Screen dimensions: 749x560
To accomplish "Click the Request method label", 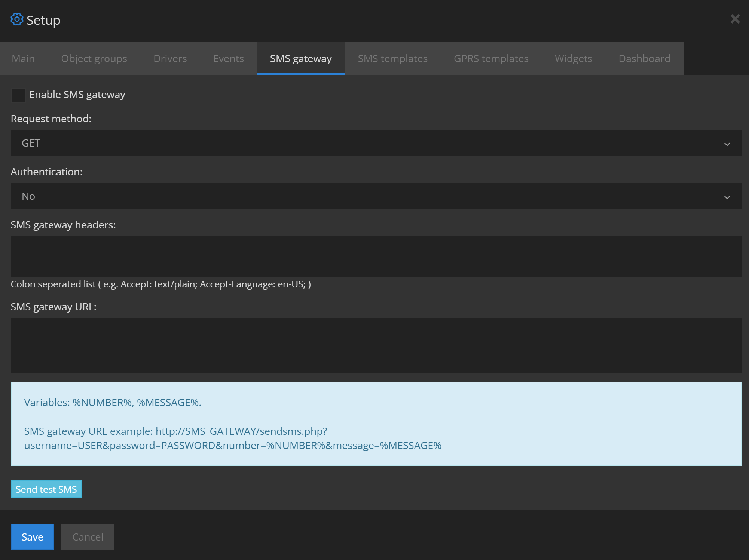I will tap(51, 119).
